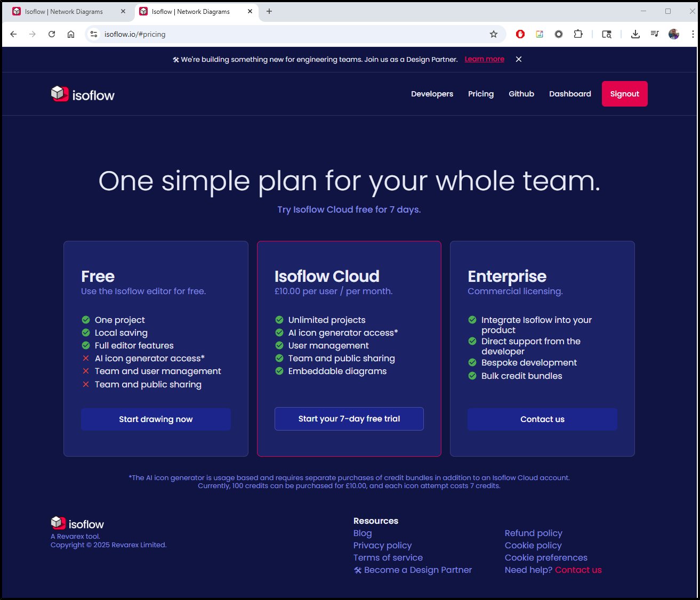Click the isoflow logo in footer
The height and width of the screenshot is (600, 700).
[x=77, y=524]
